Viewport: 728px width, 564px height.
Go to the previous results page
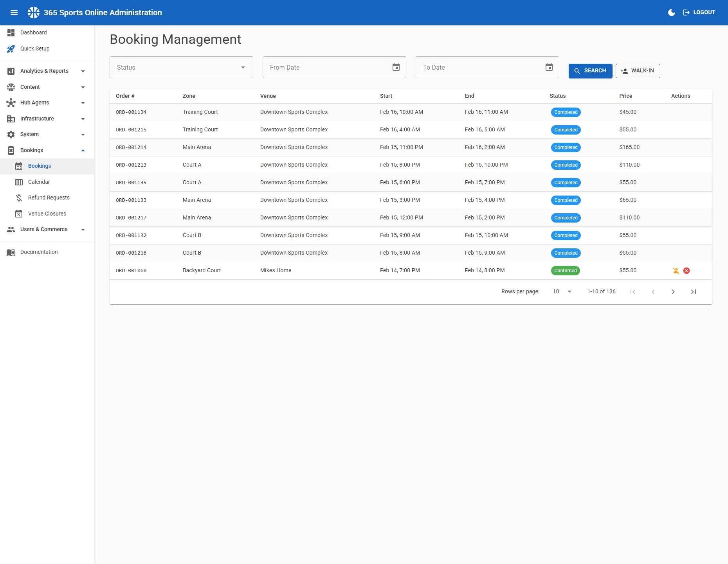(653, 292)
